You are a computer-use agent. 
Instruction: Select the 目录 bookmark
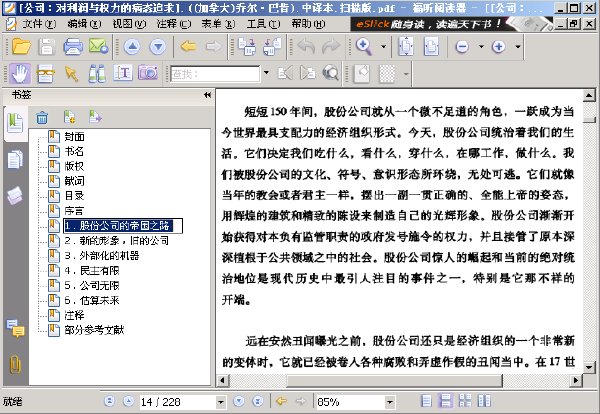pos(74,196)
